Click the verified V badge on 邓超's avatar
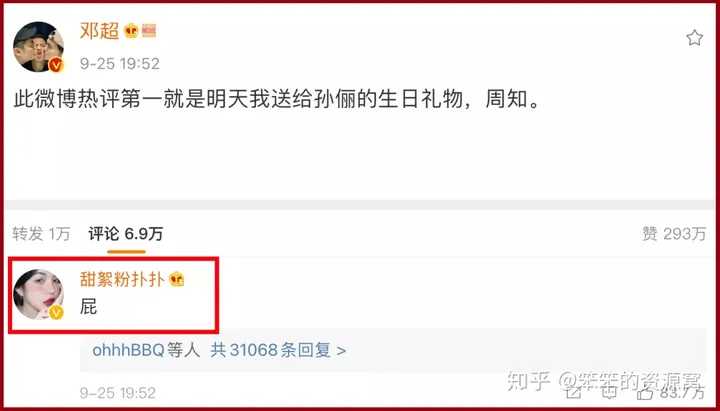This screenshot has width=720, height=411. [x=56, y=65]
